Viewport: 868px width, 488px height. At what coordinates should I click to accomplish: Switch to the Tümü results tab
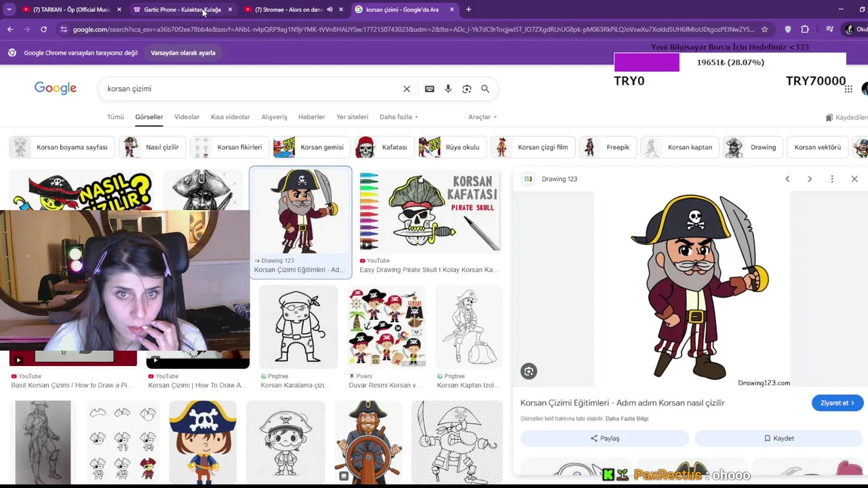(x=115, y=117)
